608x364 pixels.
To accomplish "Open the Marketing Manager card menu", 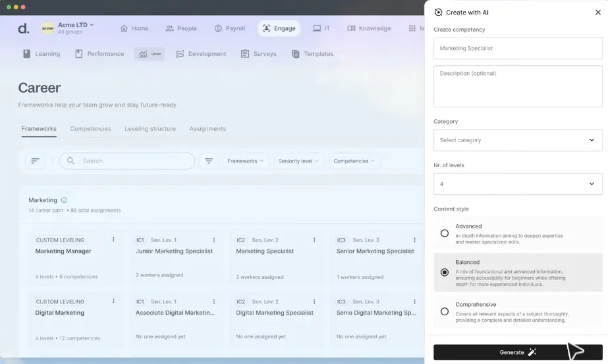I will (x=113, y=239).
